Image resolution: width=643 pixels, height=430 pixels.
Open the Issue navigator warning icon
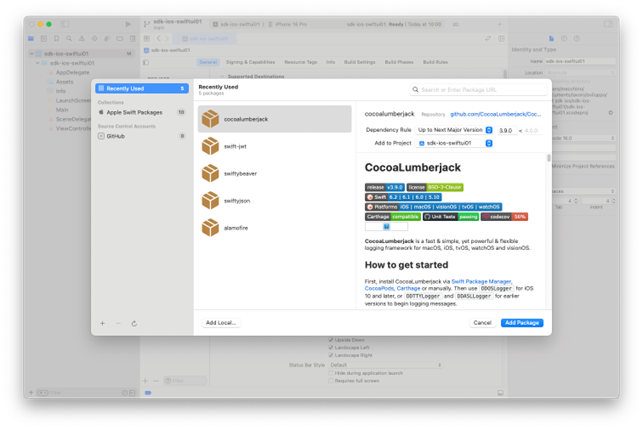pos(82,39)
